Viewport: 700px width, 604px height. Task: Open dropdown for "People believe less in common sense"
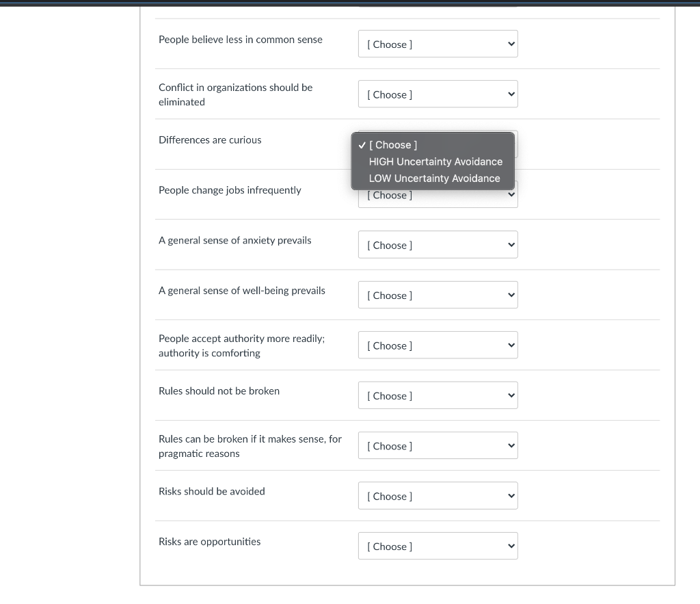[x=437, y=44]
